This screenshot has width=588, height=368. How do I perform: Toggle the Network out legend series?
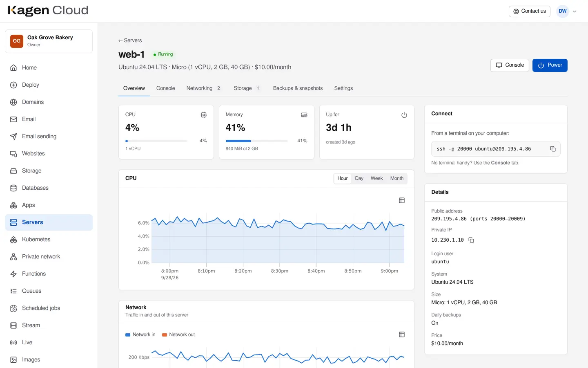click(178, 334)
